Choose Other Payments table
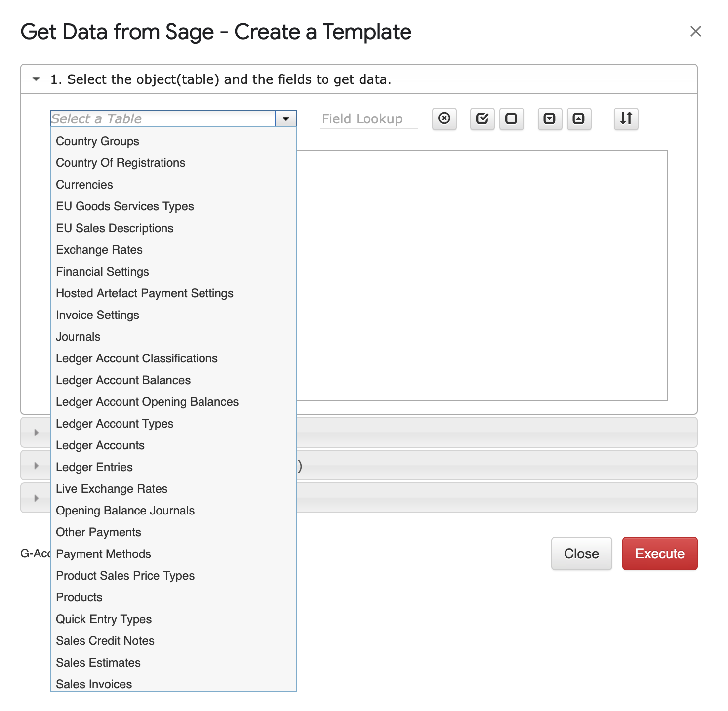Viewport: 728px width, 711px height. pyautogui.click(x=173, y=532)
